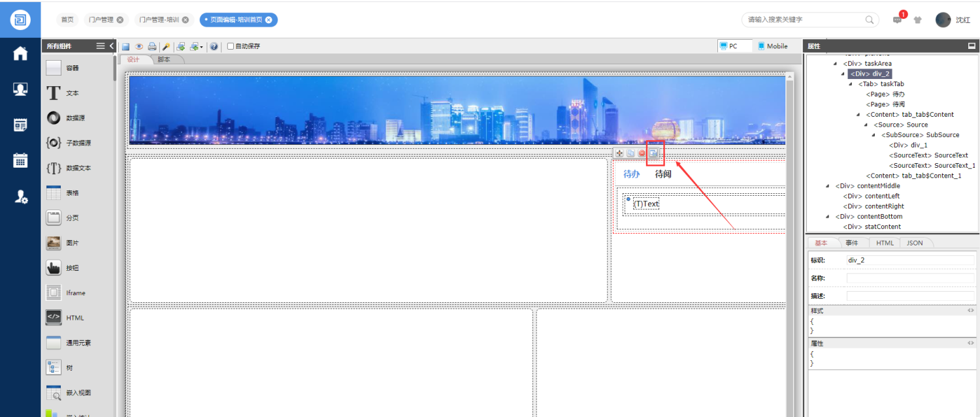Select the 待阅 tab in canvas
This screenshot has width=980, height=417.
coord(663,174)
